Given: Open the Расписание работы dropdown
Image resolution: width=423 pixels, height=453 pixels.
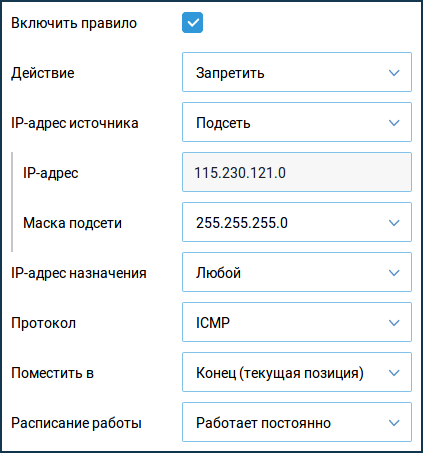Looking at the screenshot, I should [297, 422].
